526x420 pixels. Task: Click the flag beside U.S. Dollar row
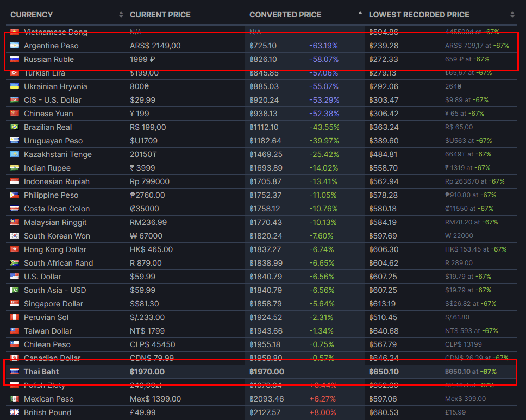pos(15,277)
